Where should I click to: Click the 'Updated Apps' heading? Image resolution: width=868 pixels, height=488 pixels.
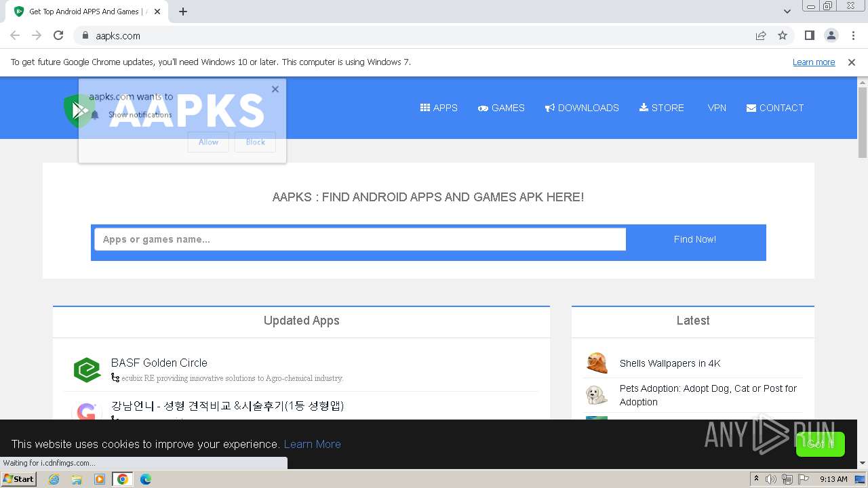click(x=302, y=321)
